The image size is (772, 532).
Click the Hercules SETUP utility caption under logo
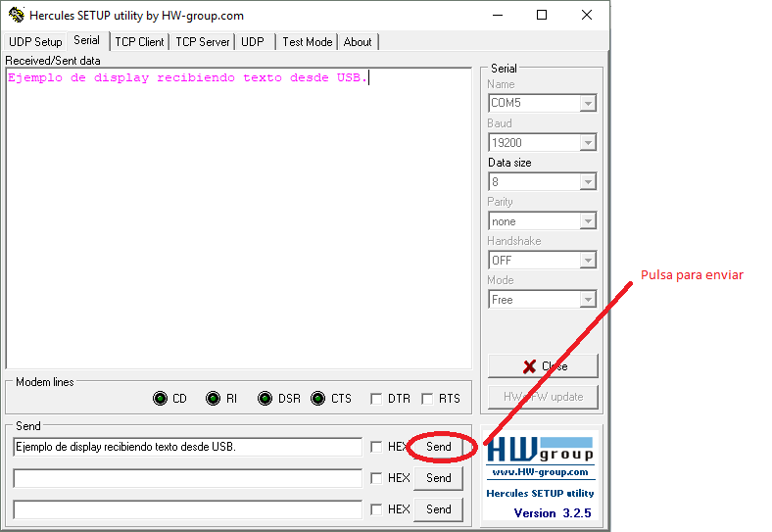click(540, 493)
